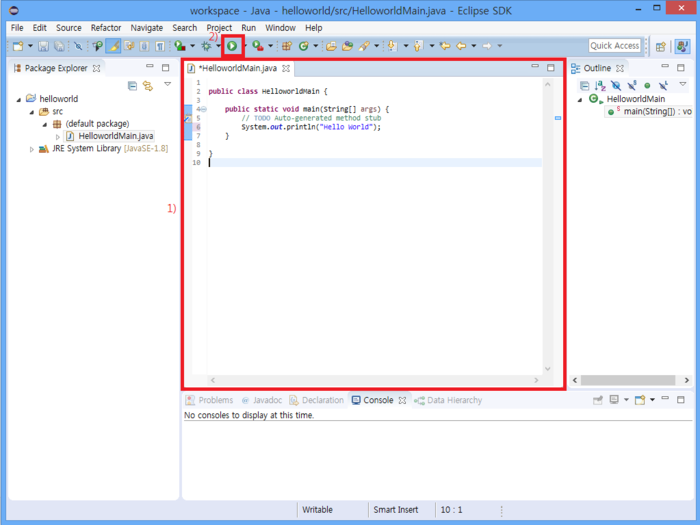Pin the Console view icon
Screen dimensions: 700x525
pyautogui.click(x=597, y=400)
